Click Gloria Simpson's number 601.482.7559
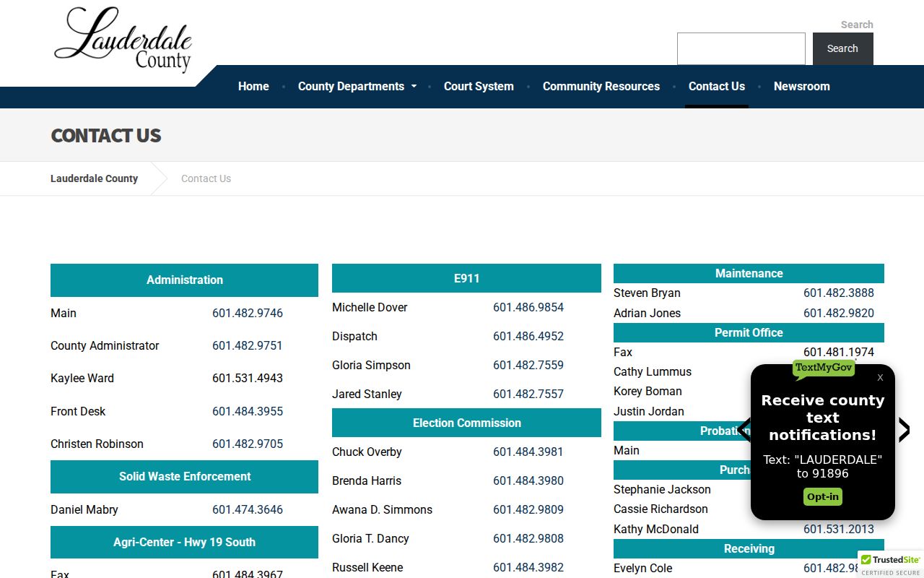Screen dimensions: 924x578 click(528, 365)
